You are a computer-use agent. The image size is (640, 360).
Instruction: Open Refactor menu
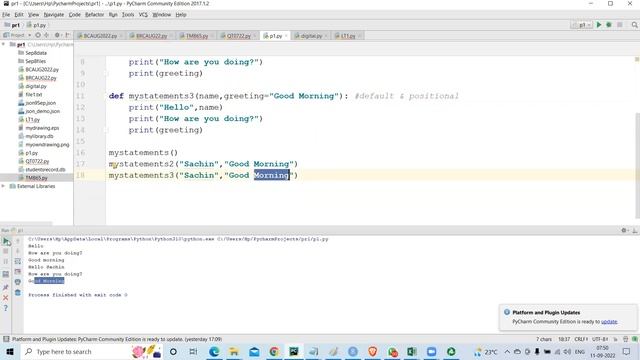(94, 15)
